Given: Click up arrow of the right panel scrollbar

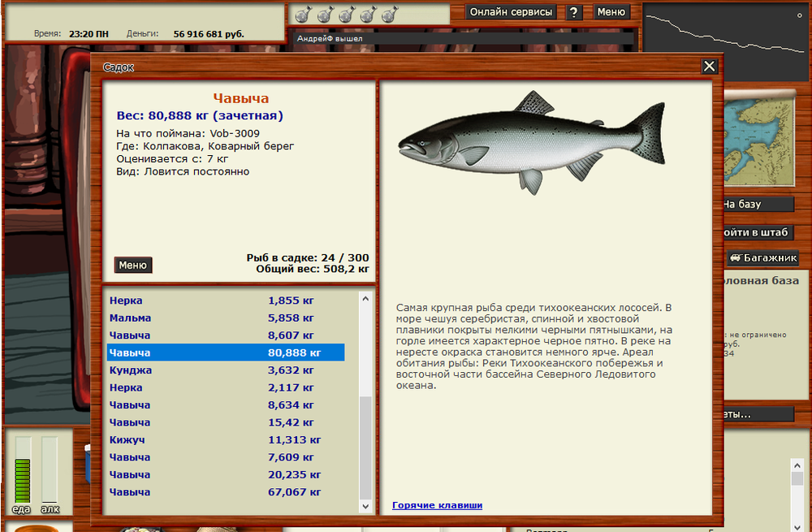Looking at the screenshot, I should tap(797, 465).
